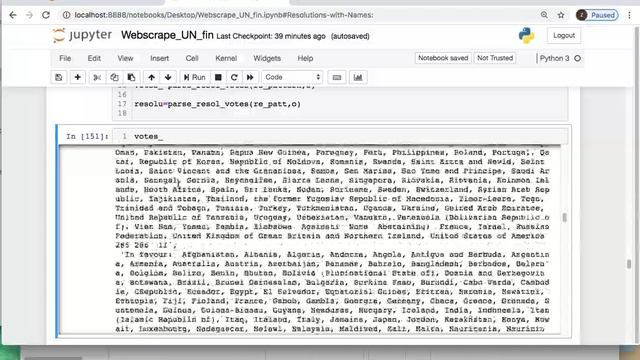Open the Code cell type dropdown

click(x=292, y=77)
